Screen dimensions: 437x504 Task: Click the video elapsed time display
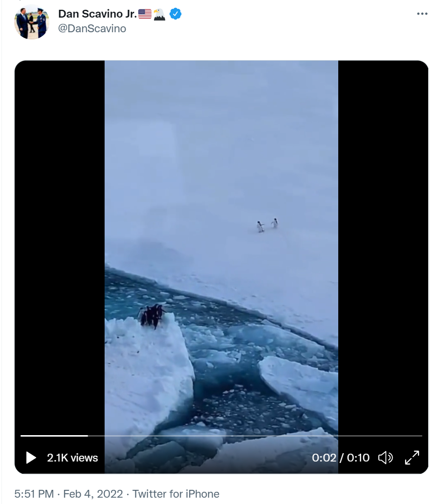(x=324, y=458)
